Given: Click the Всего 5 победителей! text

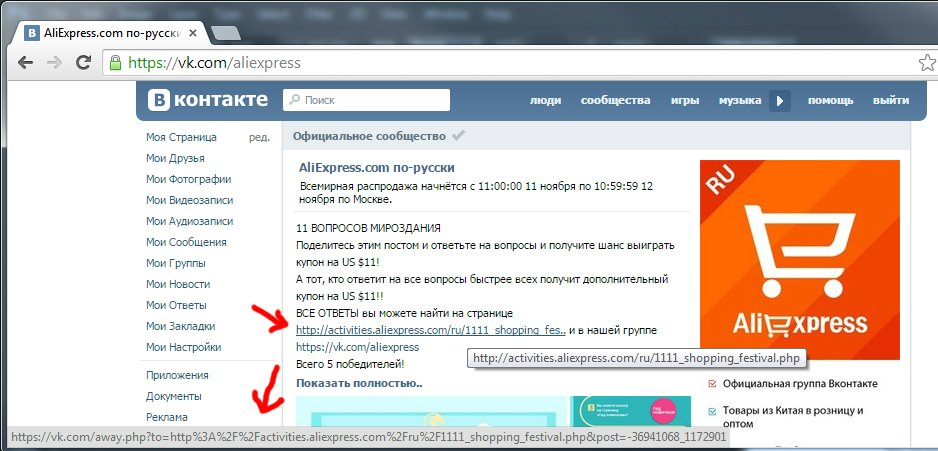Looking at the screenshot, I should point(350,364).
